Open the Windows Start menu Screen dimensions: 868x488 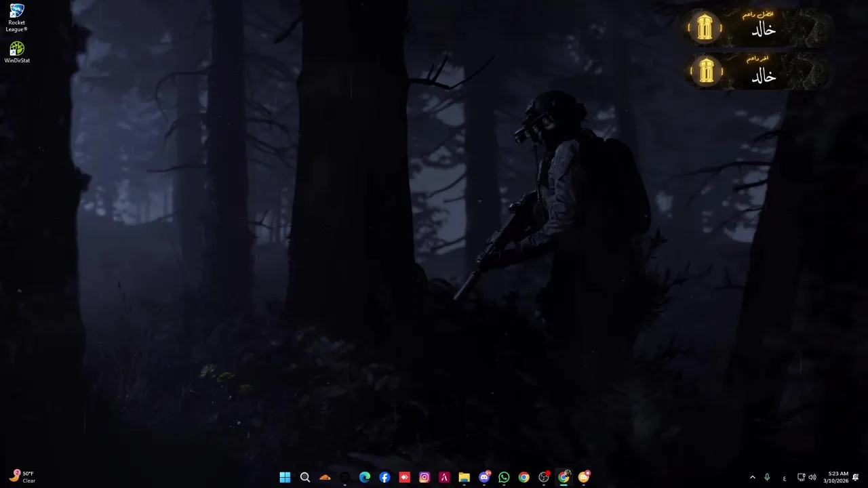[285, 477]
